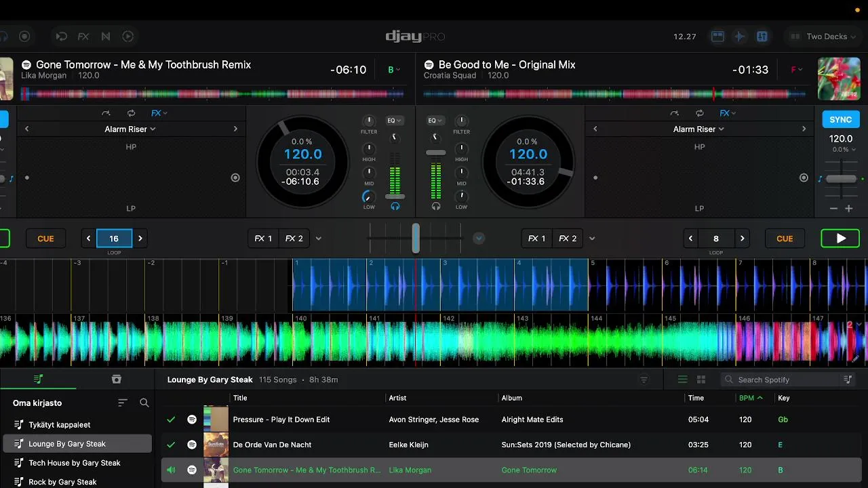Toggle left channel headphone cue
This screenshot has width=868, height=488.
click(x=395, y=206)
